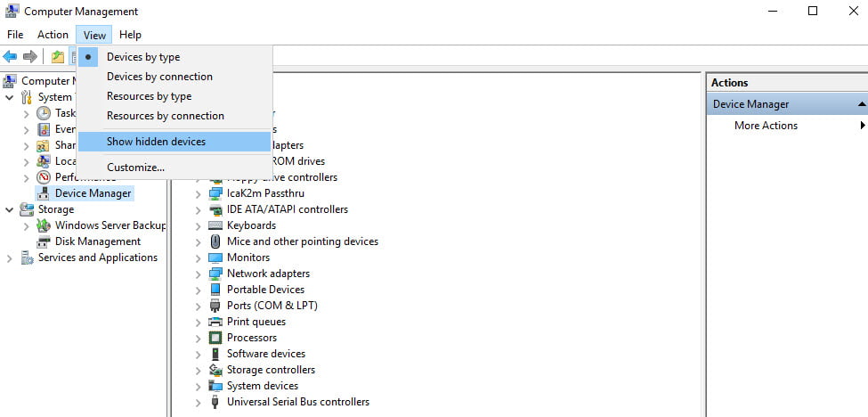Click the Computer Management title bar icon
The height and width of the screenshot is (417, 868).
tap(12, 11)
